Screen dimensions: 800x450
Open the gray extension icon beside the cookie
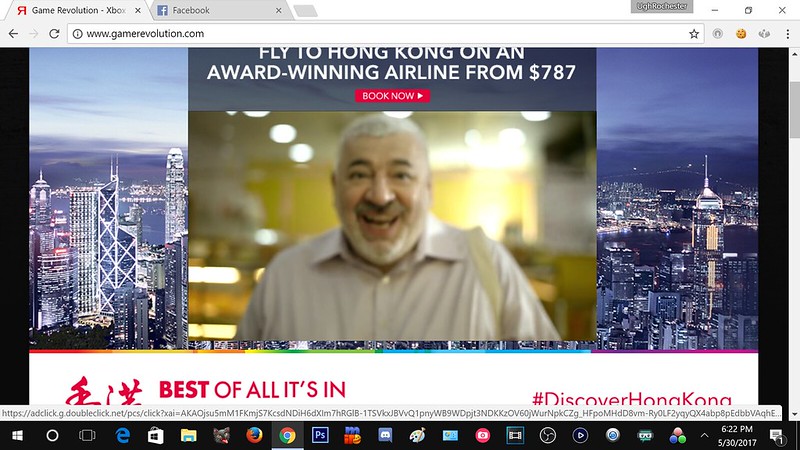coord(764,34)
